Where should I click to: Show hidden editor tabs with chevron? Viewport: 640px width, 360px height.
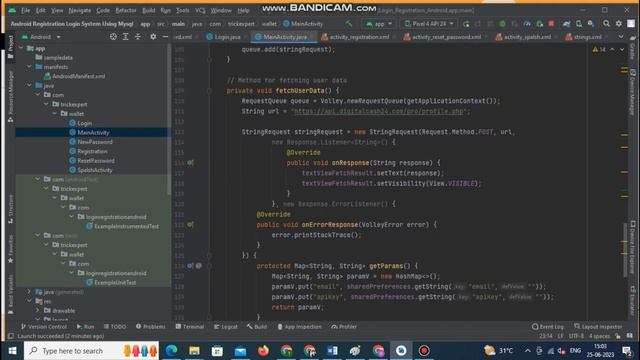coord(621,37)
